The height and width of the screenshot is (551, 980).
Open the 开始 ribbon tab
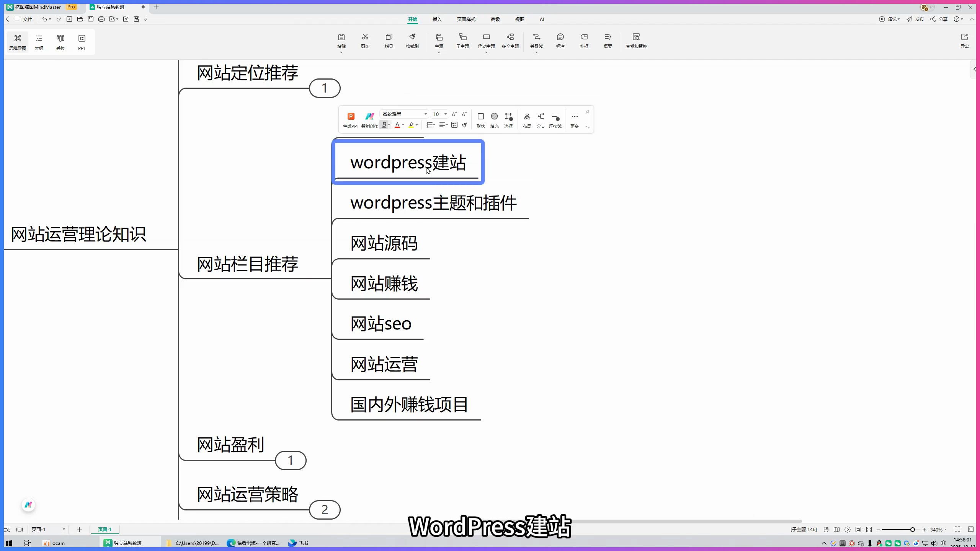[412, 20]
